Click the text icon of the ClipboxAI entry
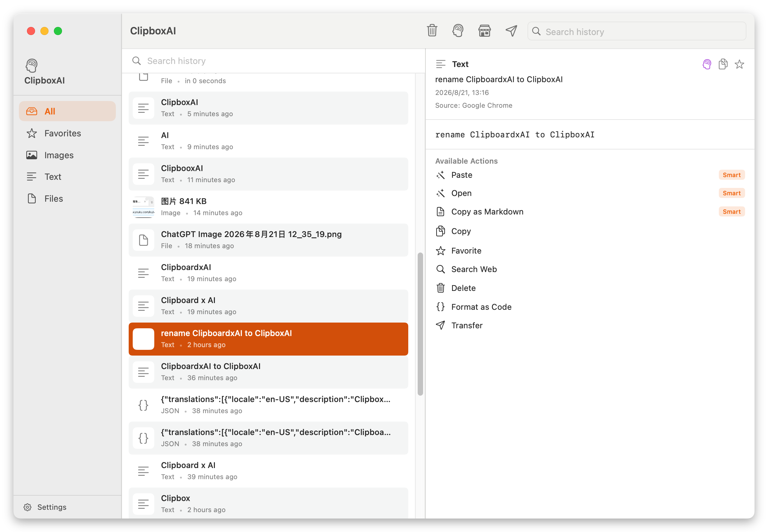Screen dimensions: 768x532 click(x=143, y=108)
